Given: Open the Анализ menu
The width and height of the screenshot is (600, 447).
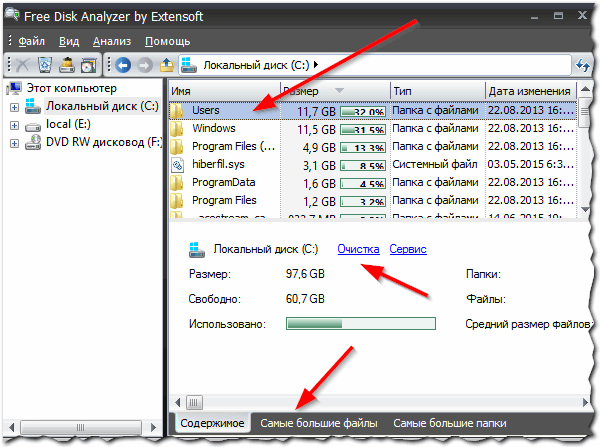Looking at the screenshot, I should (112, 41).
